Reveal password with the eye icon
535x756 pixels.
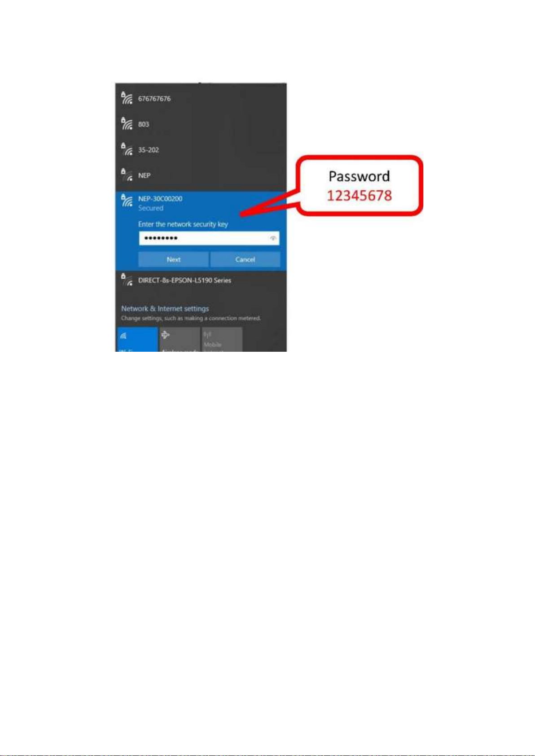[273, 238]
